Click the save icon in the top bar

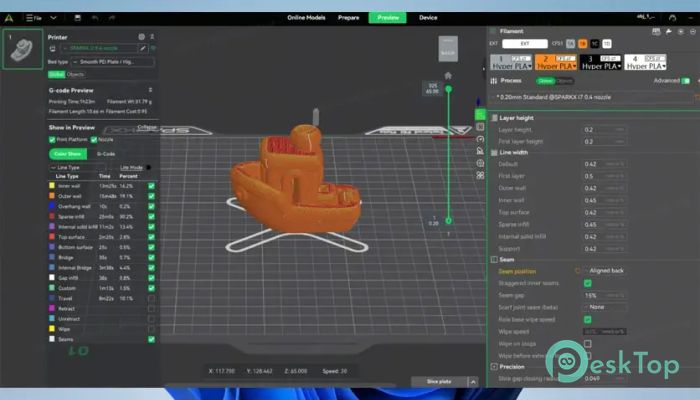pyautogui.click(x=78, y=18)
